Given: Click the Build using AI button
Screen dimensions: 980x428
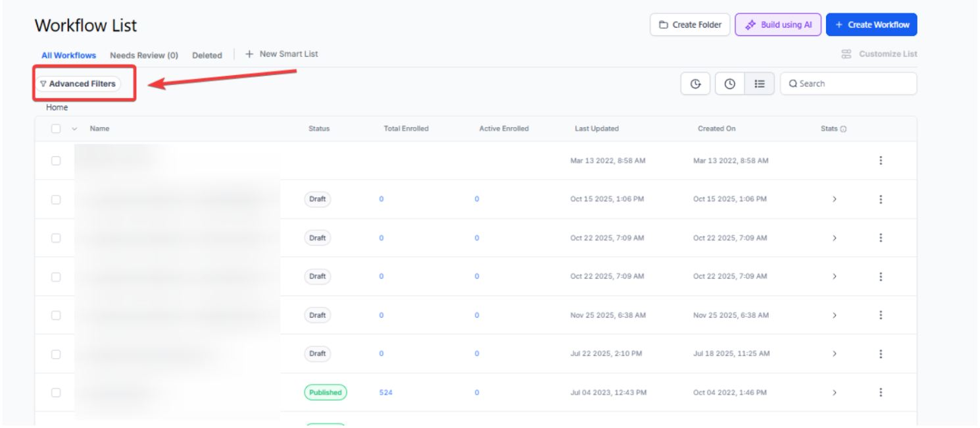Looking at the screenshot, I should (x=778, y=25).
